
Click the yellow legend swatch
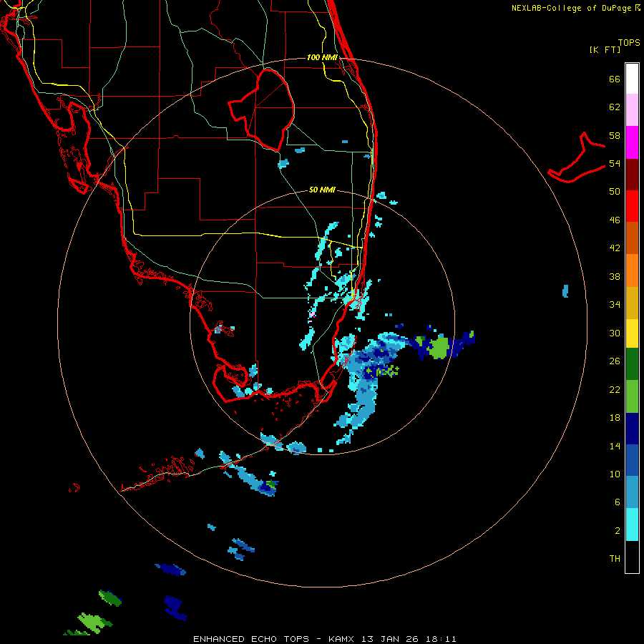point(632,333)
